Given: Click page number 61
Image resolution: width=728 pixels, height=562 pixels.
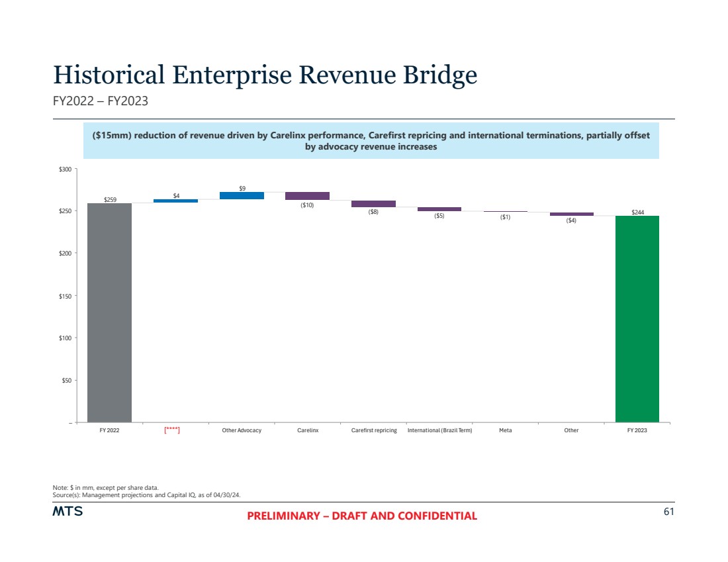Looking at the screenshot, I should 668,512.
